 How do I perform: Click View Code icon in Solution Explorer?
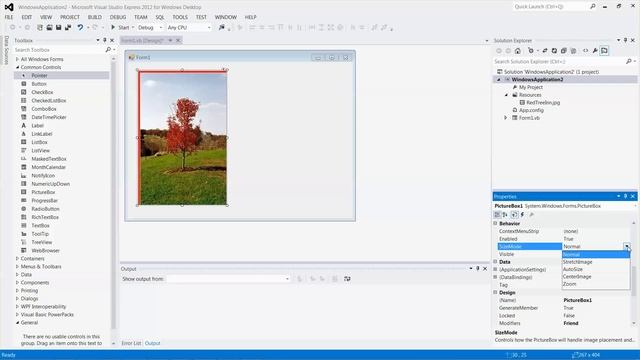586,51
